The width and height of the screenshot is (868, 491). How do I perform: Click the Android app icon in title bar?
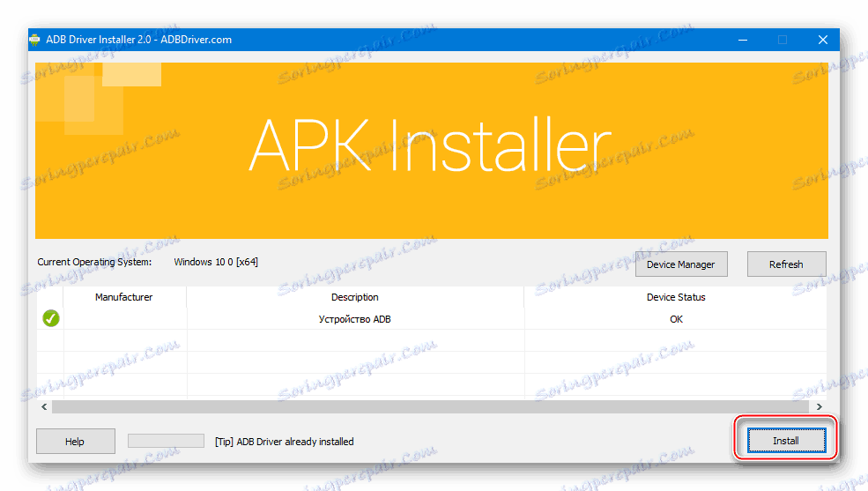(x=35, y=40)
